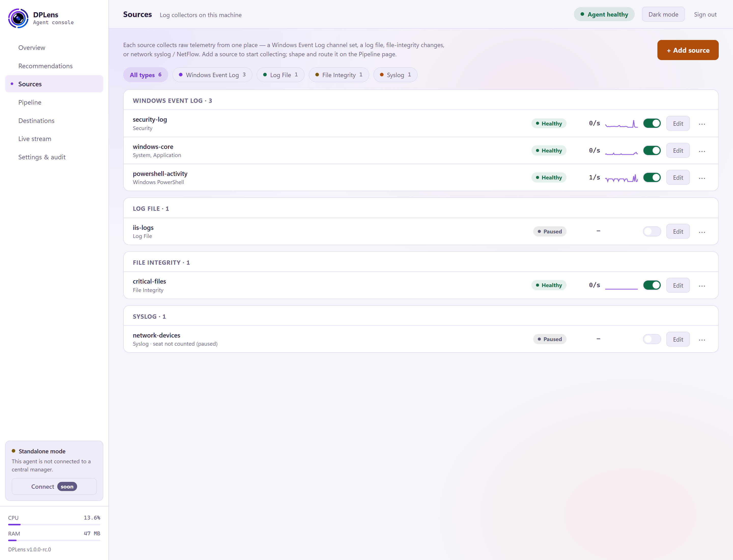
Task: Disable the security-log source toggle
Action: [x=652, y=123]
